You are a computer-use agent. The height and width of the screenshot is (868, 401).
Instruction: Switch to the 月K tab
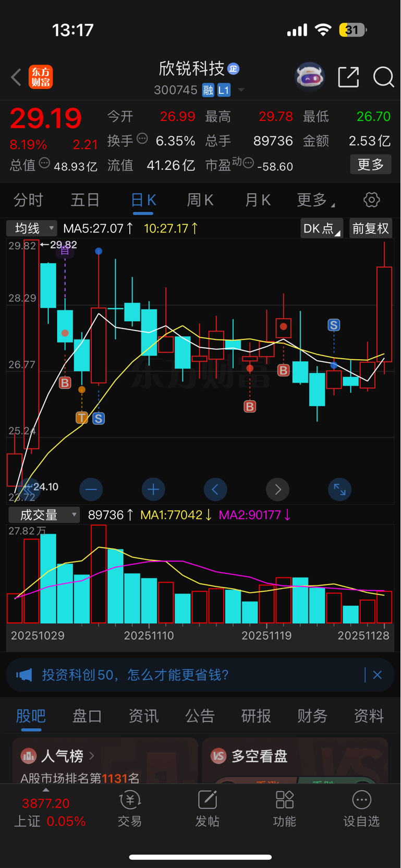pyautogui.click(x=258, y=200)
